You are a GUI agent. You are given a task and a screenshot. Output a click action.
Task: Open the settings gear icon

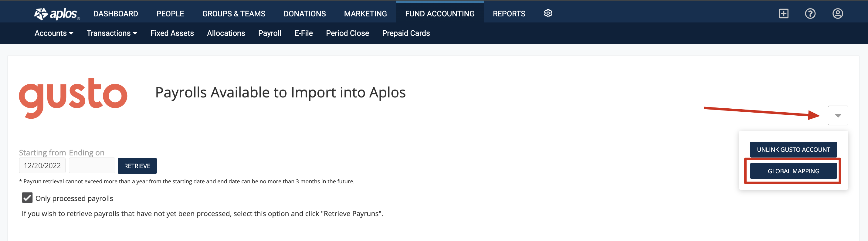click(x=548, y=13)
